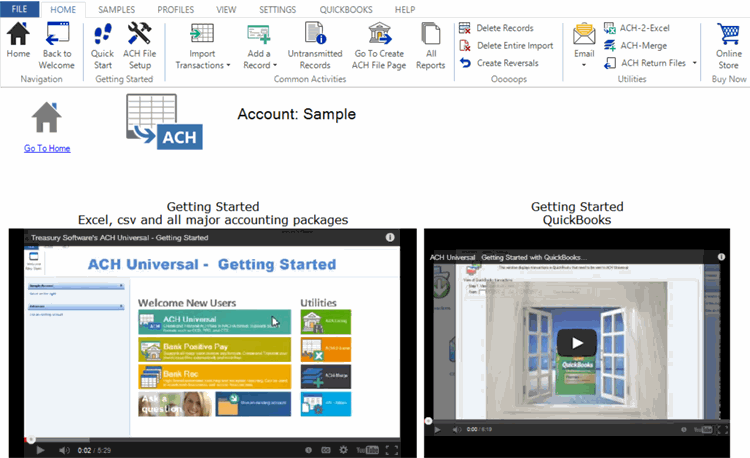The height and width of the screenshot is (458, 750).
Task: Open the HELP tab
Action: (405, 10)
